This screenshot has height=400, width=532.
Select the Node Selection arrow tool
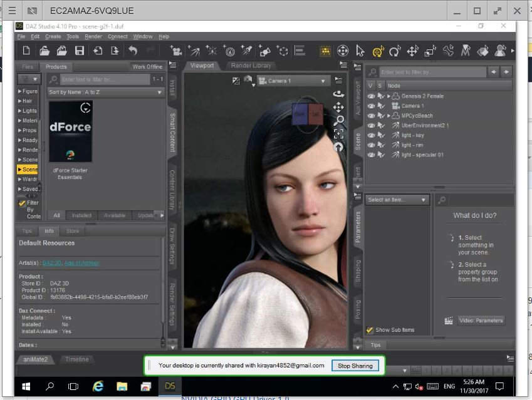tap(360, 51)
